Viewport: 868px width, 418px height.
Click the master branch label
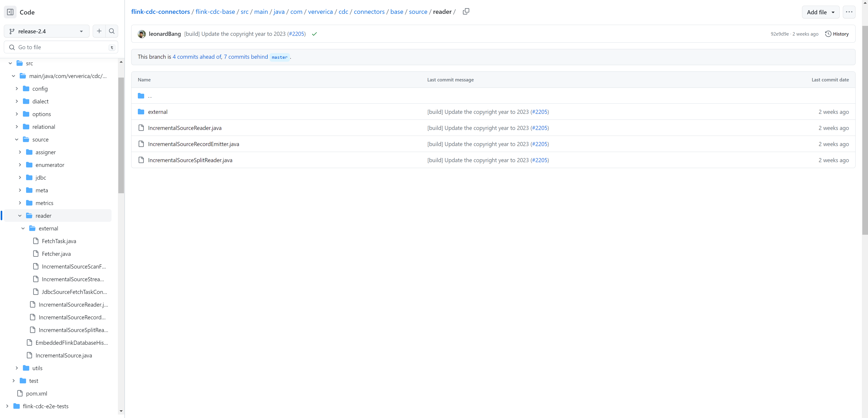[x=279, y=57]
